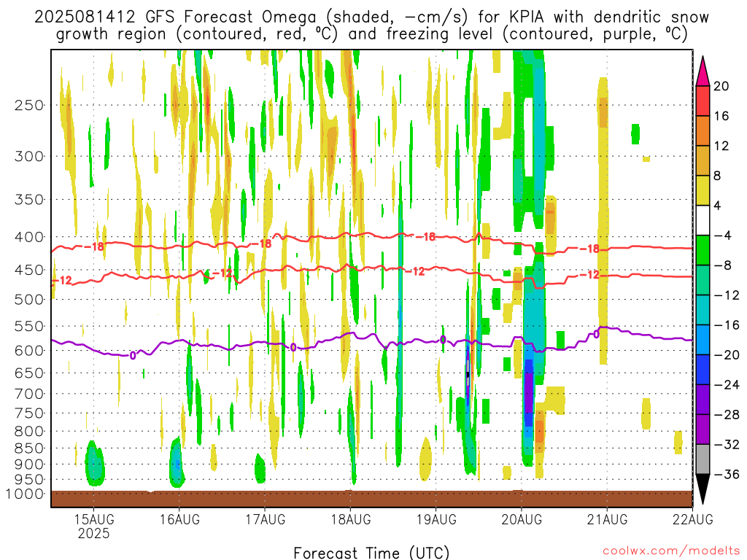This screenshot has height=560, width=747.
Task: Click the colorbar tick label -8
Action: pos(723,265)
